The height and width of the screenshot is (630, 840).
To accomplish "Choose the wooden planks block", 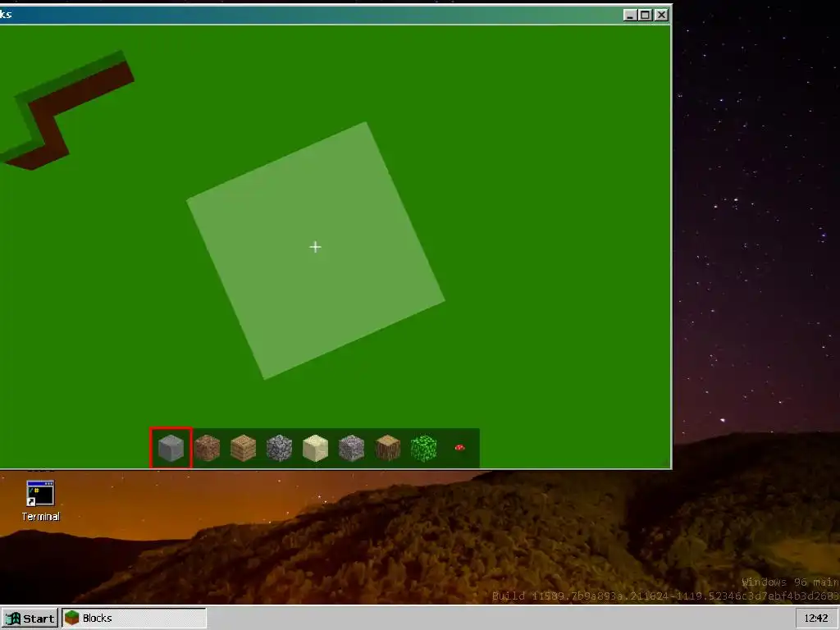I will tap(243, 448).
